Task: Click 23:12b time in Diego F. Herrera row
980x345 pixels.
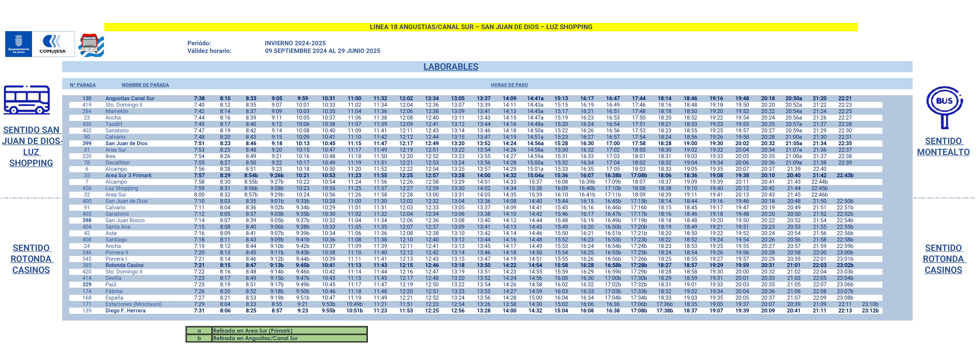Action: click(x=870, y=311)
